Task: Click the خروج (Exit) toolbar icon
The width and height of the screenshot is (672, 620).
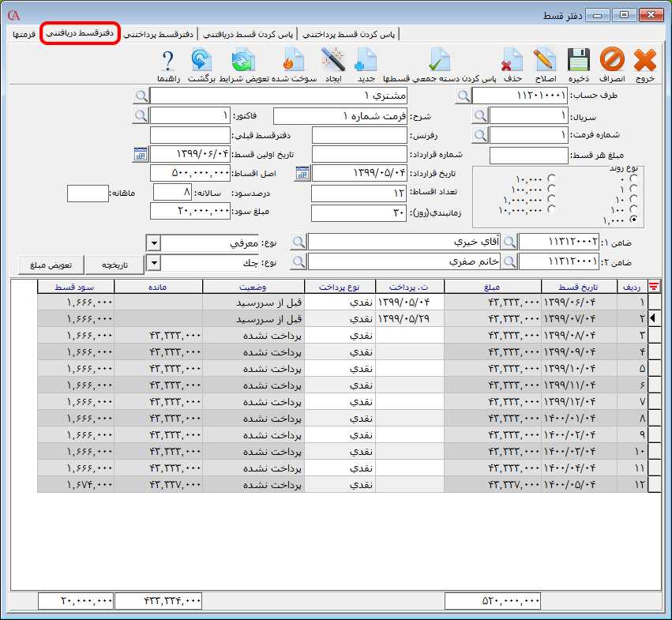Action: coord(645,60)
